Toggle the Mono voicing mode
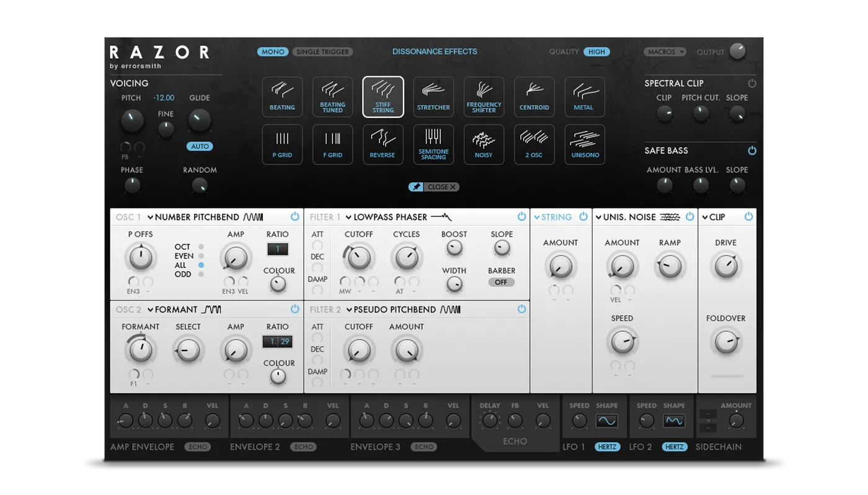Viewport: 868px width, 495px height. coord(273,52)
